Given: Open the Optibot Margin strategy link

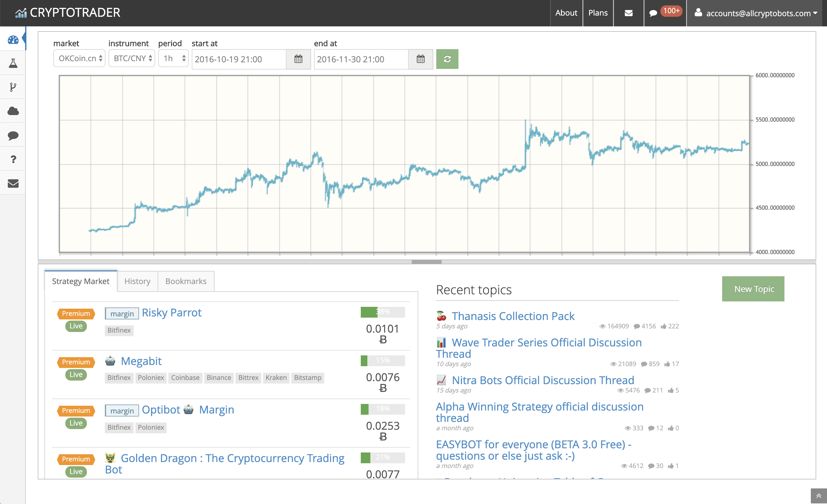Looking at the screenshot, I should [x=188, y=409].
